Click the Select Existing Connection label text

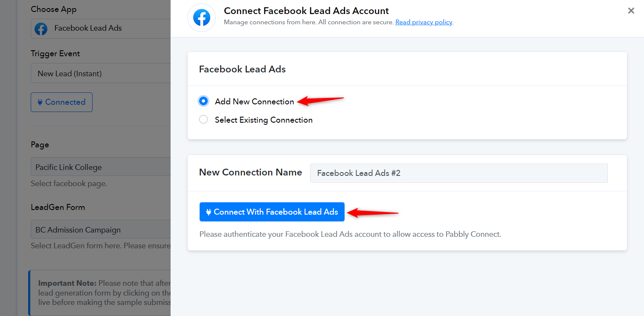click(264, 120)
